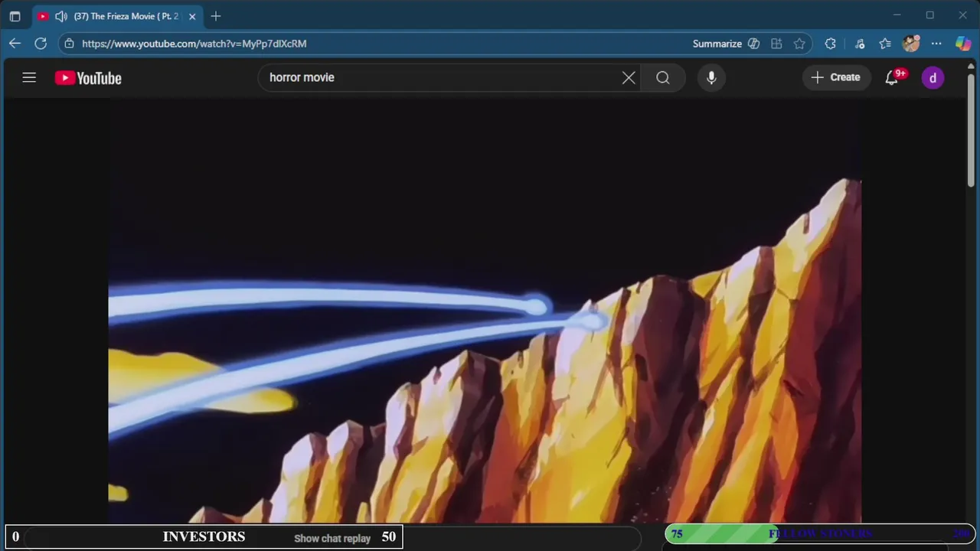Open YouTube notifications bell
This screenshot has height=551, width=980.
coord(892,77)
